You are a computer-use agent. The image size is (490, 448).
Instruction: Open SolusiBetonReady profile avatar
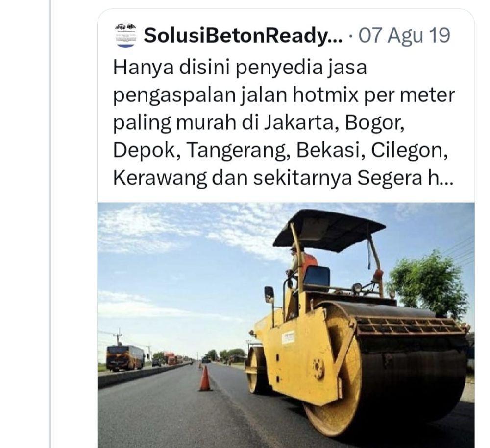coord(126,35)
